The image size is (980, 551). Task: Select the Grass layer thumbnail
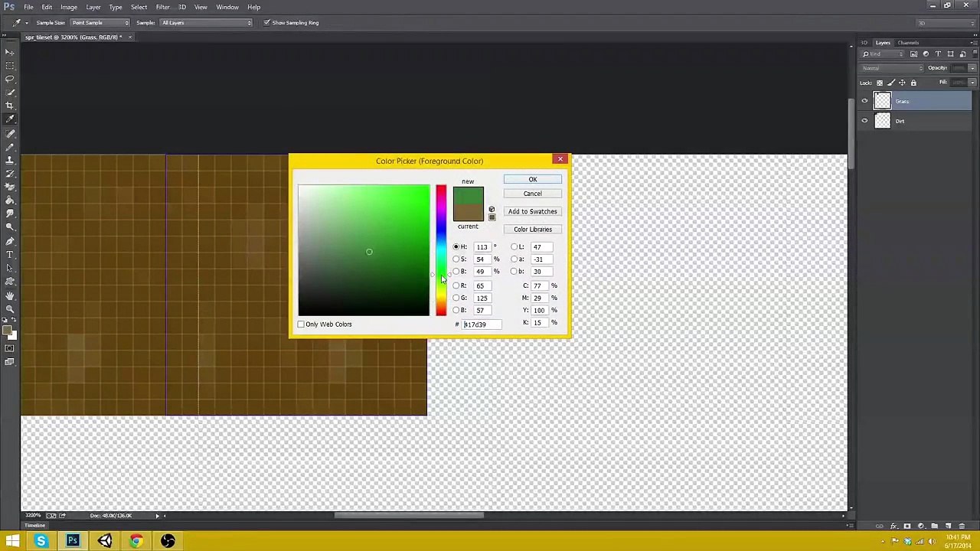click(x=883, y=101)
